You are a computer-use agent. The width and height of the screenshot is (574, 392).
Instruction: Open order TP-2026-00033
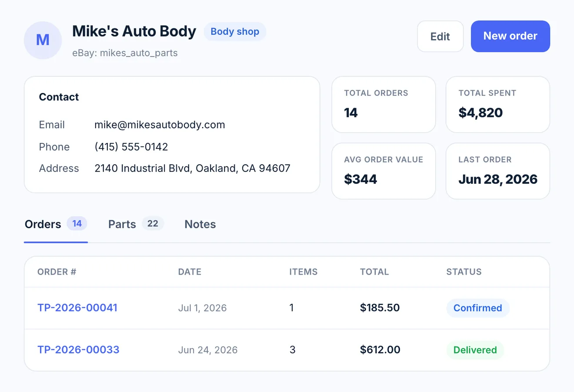(x=78, y=350)
